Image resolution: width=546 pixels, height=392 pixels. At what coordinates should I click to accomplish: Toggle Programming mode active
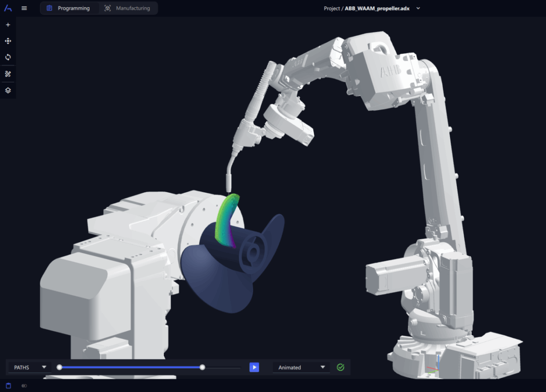click(x=69, y=8)
